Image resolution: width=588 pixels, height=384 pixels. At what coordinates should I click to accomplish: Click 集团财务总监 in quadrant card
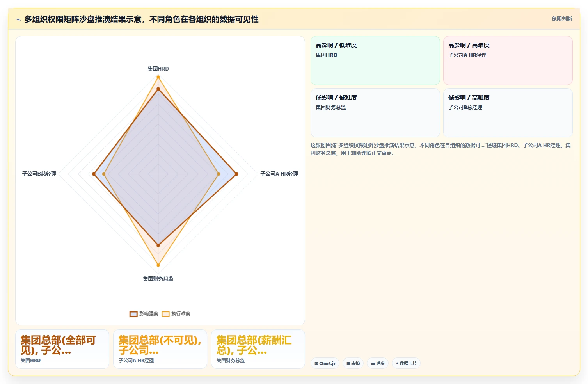click(330, 107)
